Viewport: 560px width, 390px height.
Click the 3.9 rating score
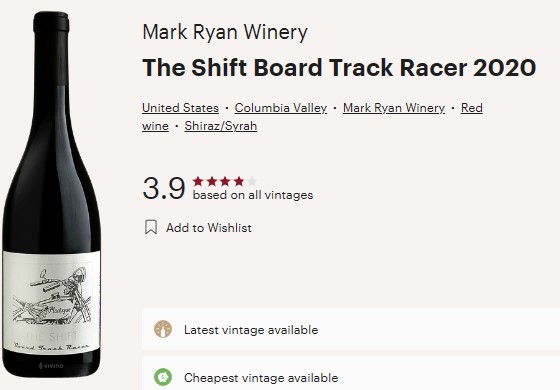click(x=164, y=188)
